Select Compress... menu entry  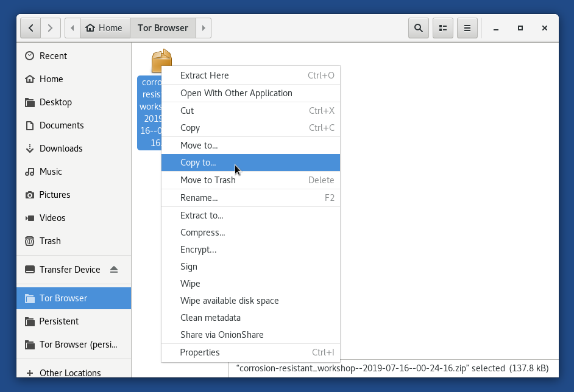251,233
